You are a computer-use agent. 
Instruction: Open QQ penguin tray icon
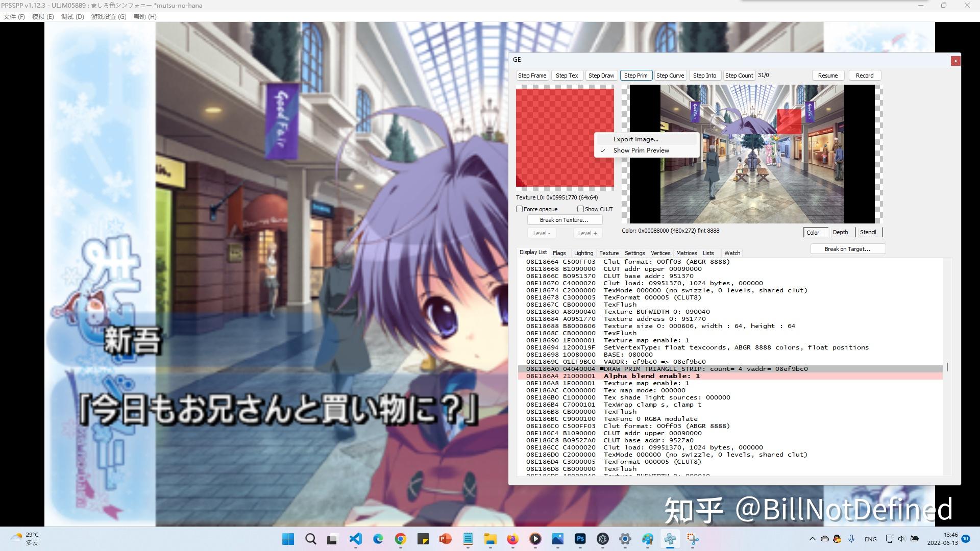coord(838,539)
